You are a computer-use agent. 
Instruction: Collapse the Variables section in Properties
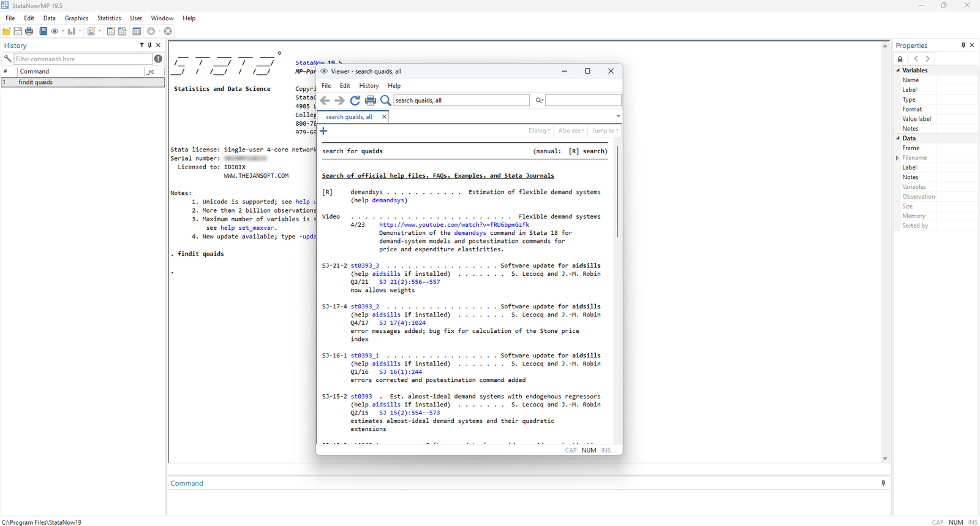coord(898,71)
